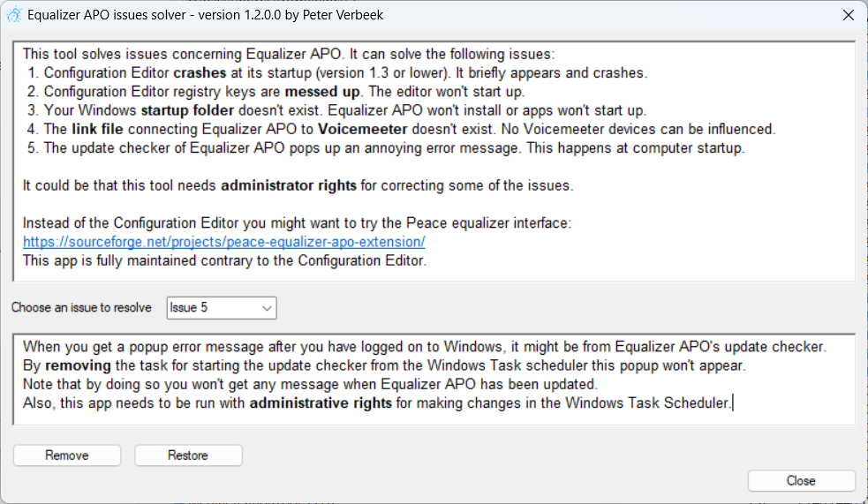Click the window title bar text
This screenshot has width=868, height=504.
click(205, 15)
